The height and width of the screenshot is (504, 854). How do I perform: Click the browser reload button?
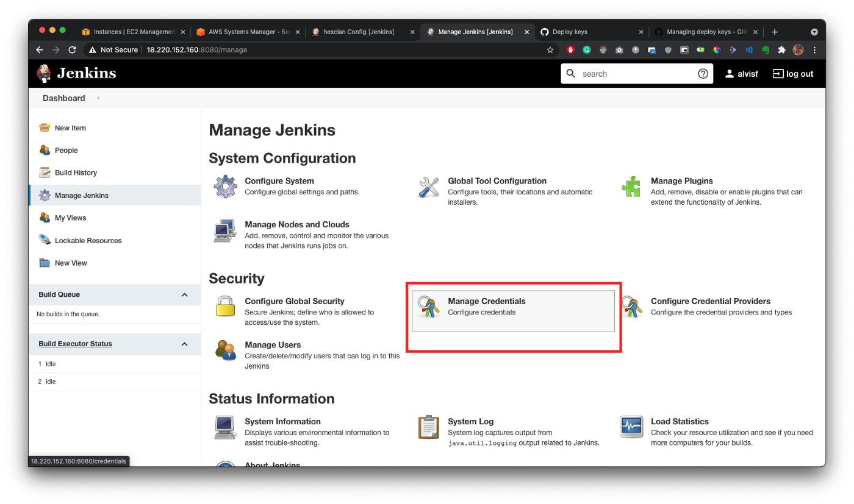coord(72,50)
